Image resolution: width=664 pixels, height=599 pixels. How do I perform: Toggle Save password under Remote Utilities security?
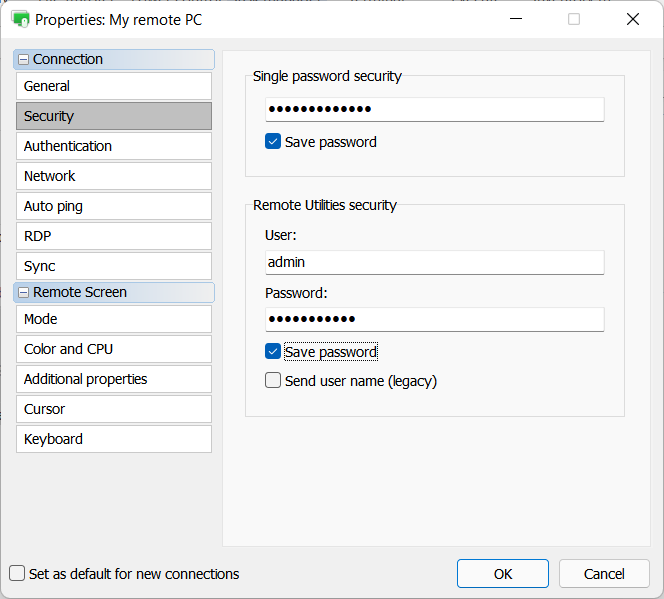273,352
